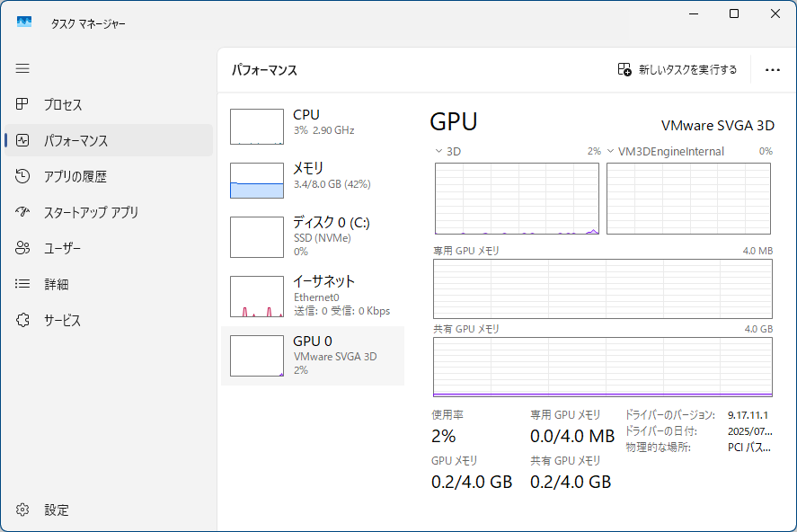This screenshot has width=797, height=532.
Task: Open スタートアップ アプリ sidebar icon
Action: tap(23, 212)
